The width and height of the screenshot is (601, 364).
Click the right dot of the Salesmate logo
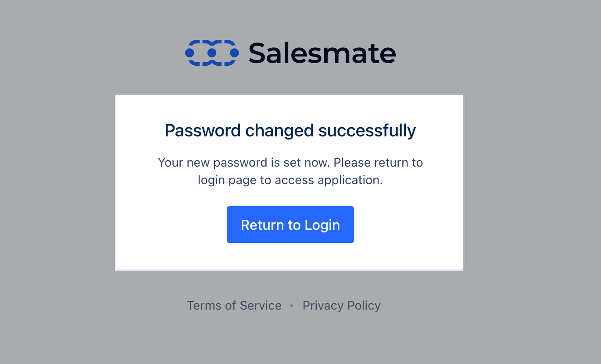(x=234, y=53)
